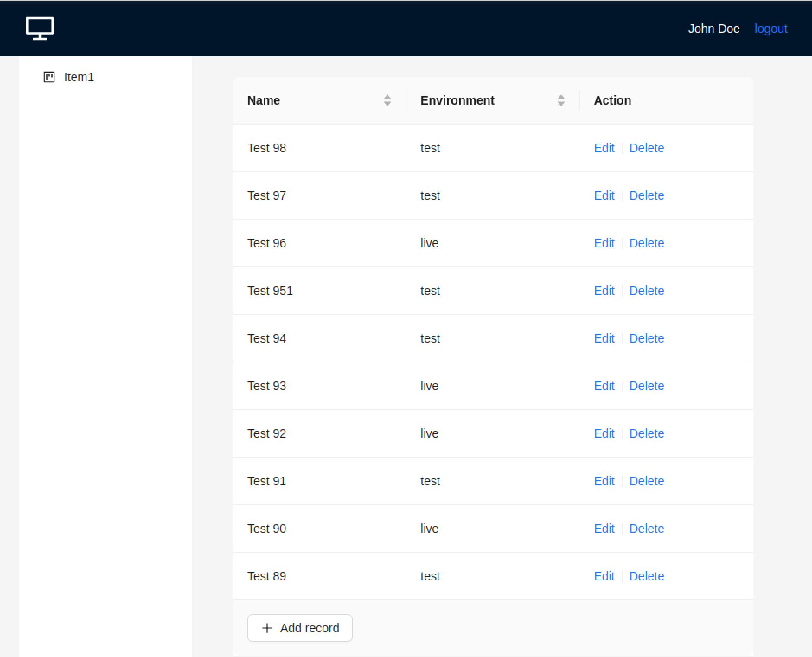Click the monitor logo in the navbar
812x657 pixels.
pyautogui.click(x=40, y=28)
